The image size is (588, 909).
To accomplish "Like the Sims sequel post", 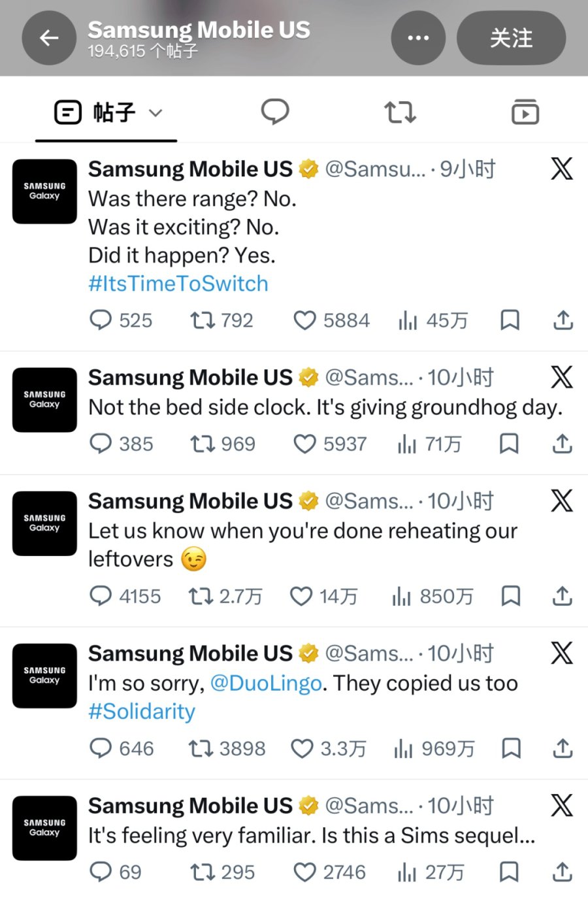I will coord(304,872).
